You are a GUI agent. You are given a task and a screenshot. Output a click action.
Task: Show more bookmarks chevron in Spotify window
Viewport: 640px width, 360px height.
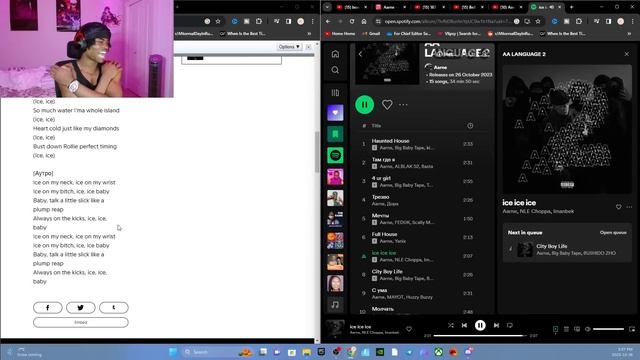[x=629, y=33]
